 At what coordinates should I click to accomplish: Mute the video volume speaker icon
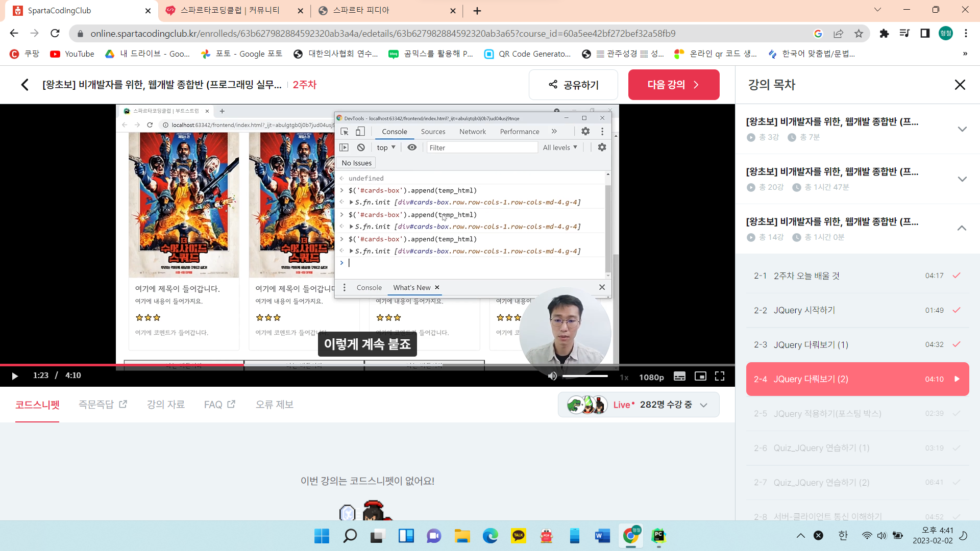pos(552,376)
